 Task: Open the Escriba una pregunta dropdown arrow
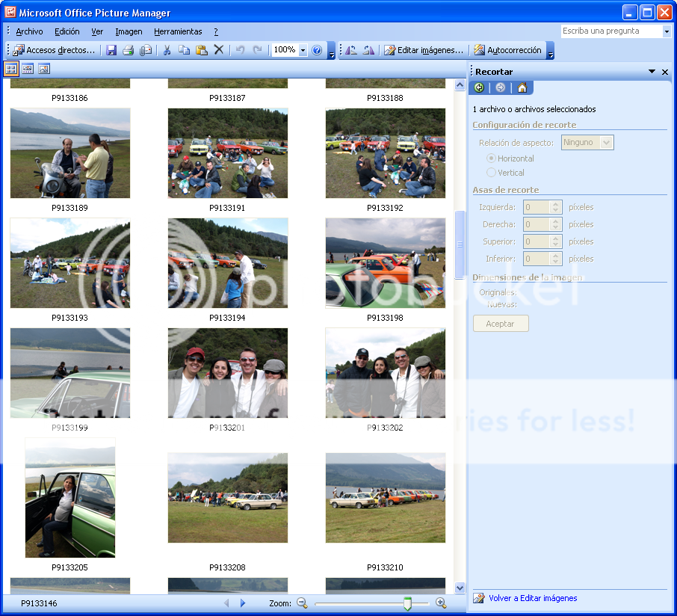tap(667, 31)
